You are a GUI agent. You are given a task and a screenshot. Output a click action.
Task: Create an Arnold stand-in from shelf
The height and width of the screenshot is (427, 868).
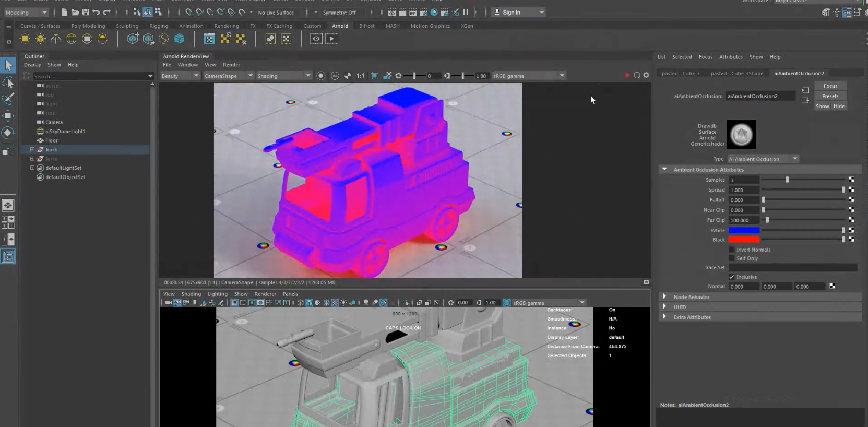[x=133, y=39]
